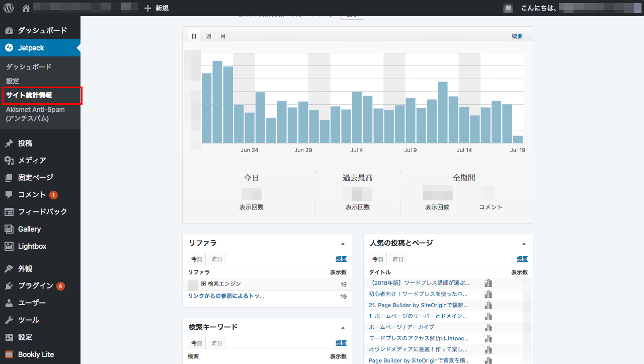Click the chart bar above the Jul 4 label
Viewport: 644px width, 364px height.
(357, 118)
